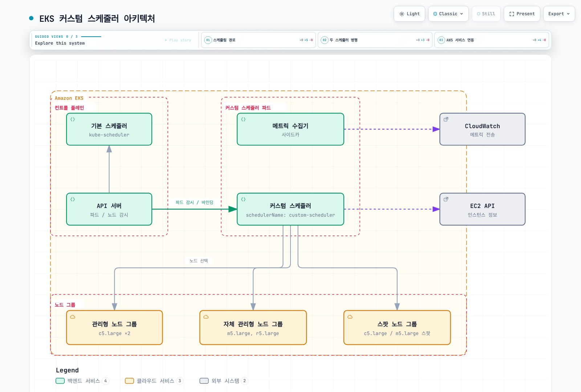Screen dimensions: 581x392
Task: Click the fullscreen icon in Present button
Action: (x=512, y=14)
